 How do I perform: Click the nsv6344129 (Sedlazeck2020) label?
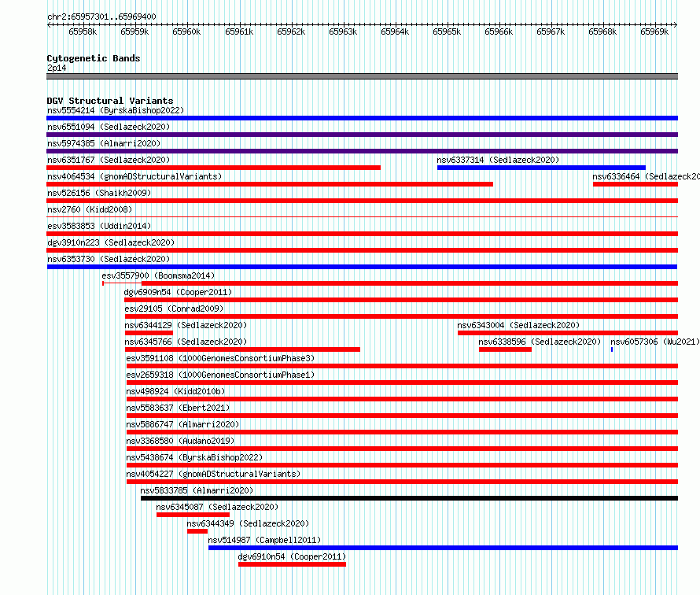coord(186,325)
